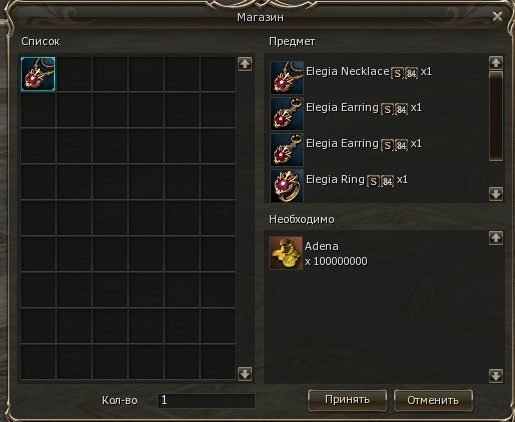This screenshot has height=422, width=515.
Task: Click the up arrow in the Необходимо panel
Action: [x=496, y=238]
